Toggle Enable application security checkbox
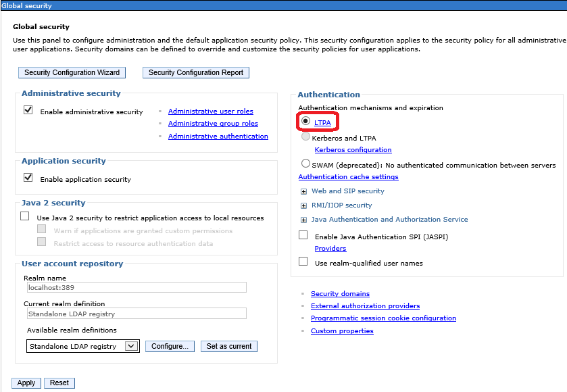The height and width of the screenshot is (392, 567). (x=28, y=178)
